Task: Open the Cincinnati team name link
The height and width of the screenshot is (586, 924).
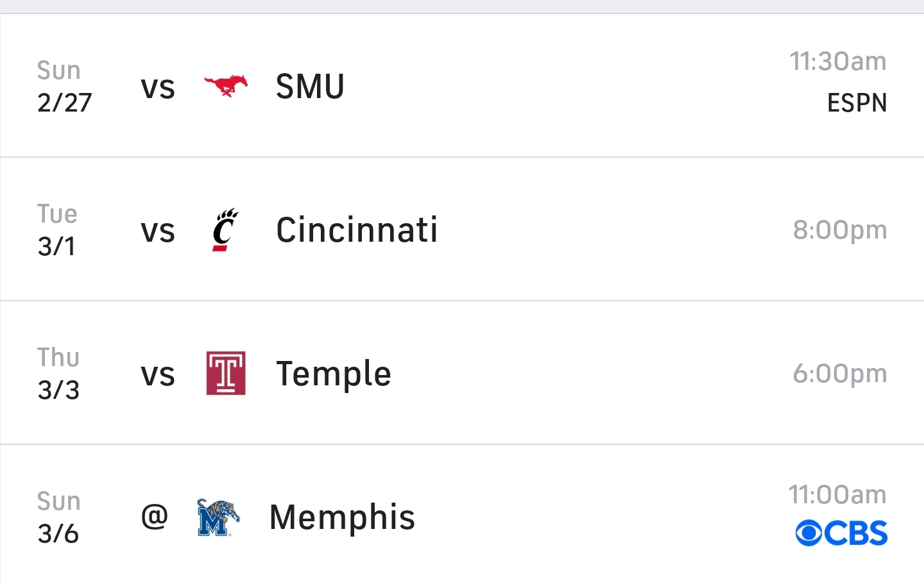Action: coord(357,230)
